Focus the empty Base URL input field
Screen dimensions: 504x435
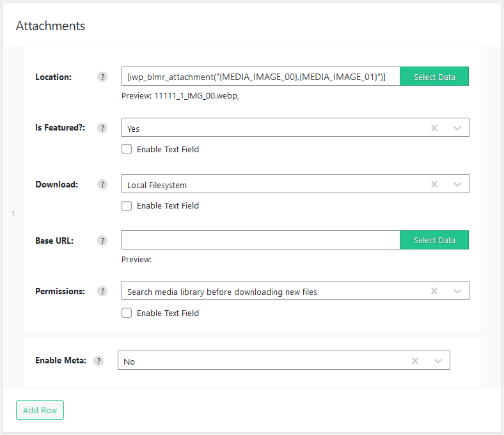[x=261, y=240]
